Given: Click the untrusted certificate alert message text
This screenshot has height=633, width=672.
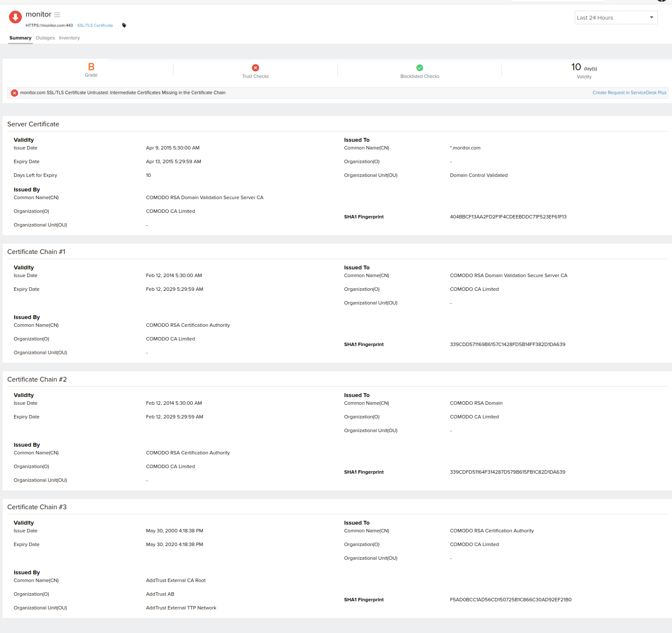Looking at the screenshot, I should coord(122,93).
